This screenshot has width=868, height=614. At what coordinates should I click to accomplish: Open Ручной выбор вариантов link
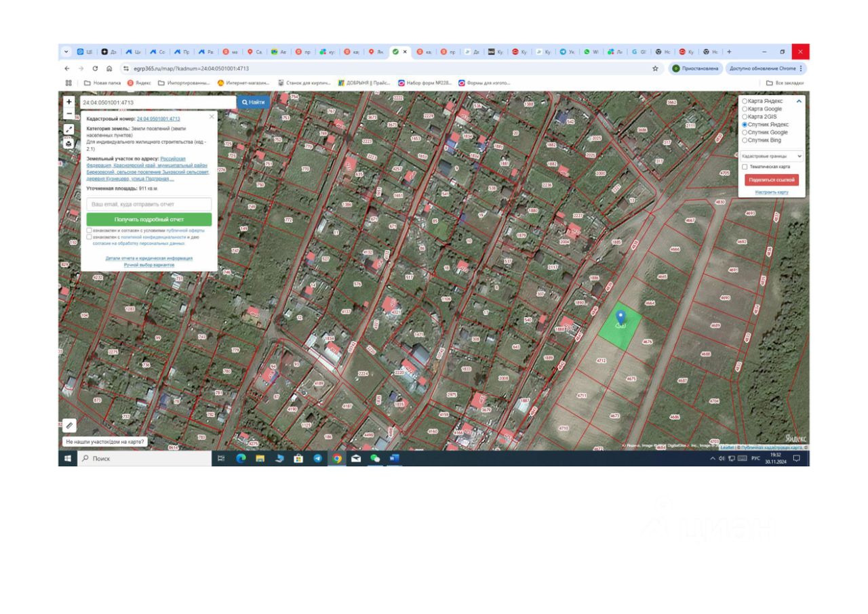[149, 265]
